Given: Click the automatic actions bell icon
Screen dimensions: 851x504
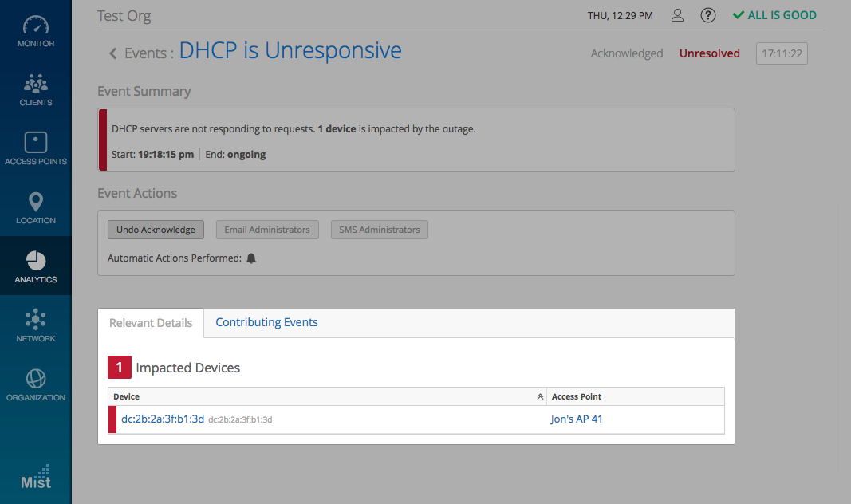Looking at the screenshot, I should (251, 258).
